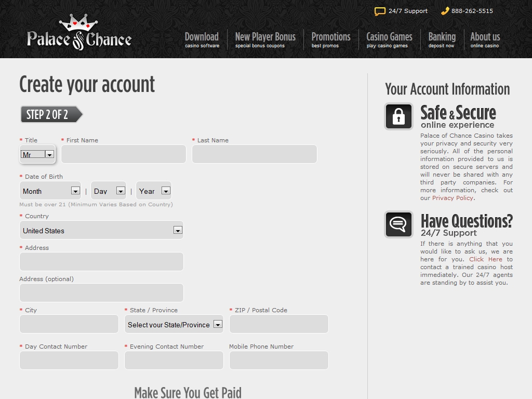Open the birth Day dropdown
This screenshot has width=532, height=399.
(x=109, y=191)
